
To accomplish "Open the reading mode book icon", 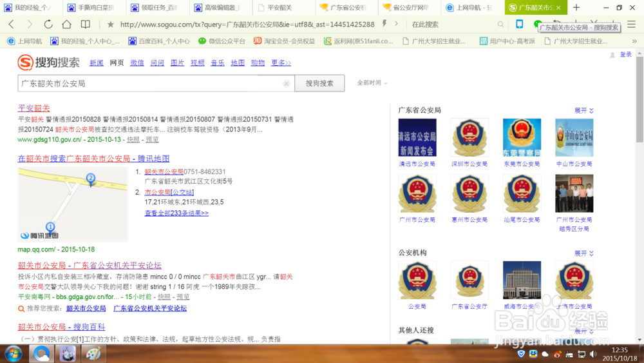I will tap(86, 25).
